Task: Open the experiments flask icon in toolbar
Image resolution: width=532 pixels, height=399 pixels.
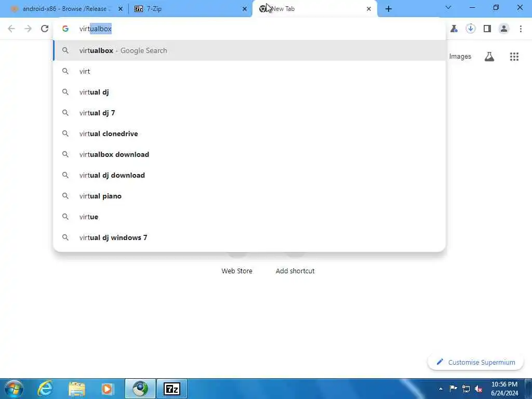Action: (x=454, y=29)
